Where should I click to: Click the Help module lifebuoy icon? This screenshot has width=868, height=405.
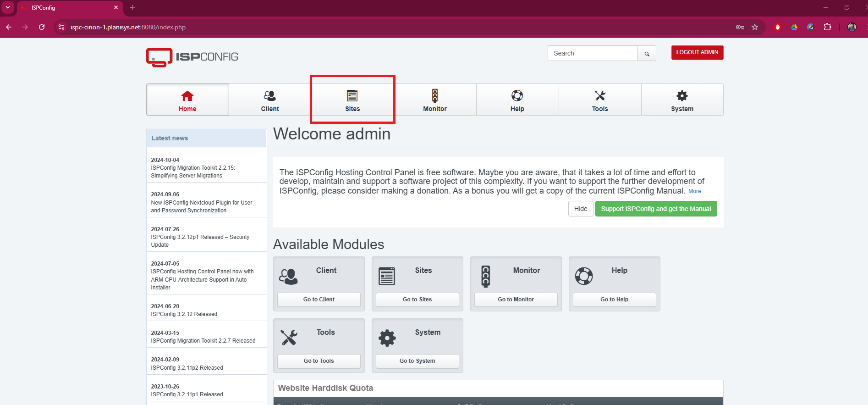(584, 276)
